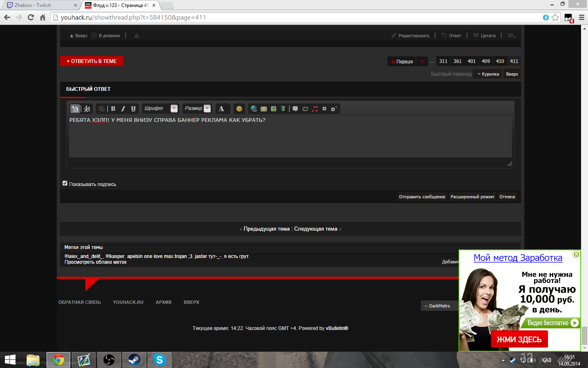Click АРХИВ footer link

[x=164, y=302]
